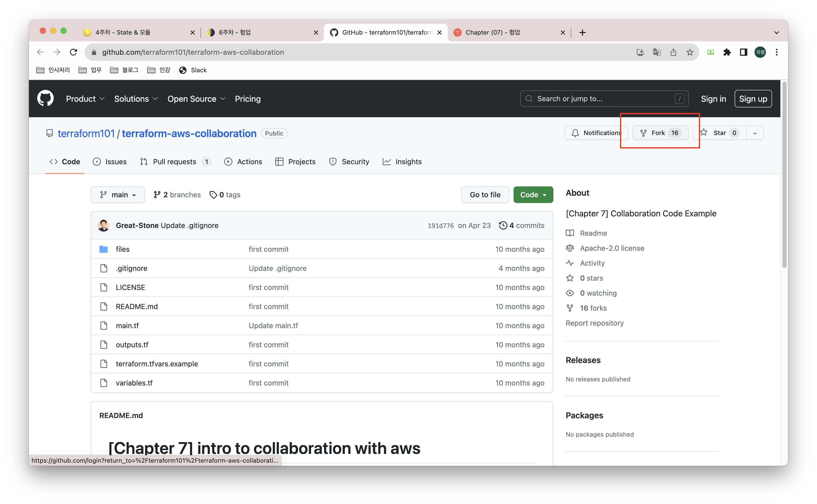
Task: Open Chrome three-dot menu
Action: point(777,52)
